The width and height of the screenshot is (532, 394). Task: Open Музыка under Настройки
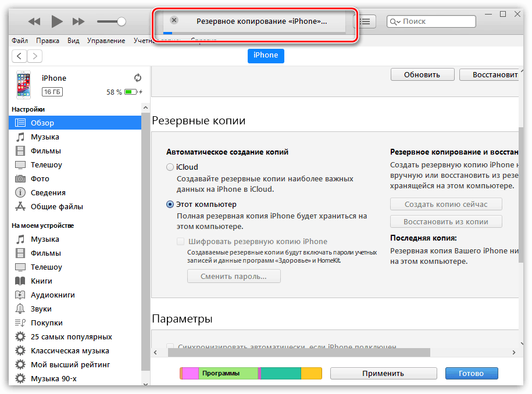click(x=75, y=137)
